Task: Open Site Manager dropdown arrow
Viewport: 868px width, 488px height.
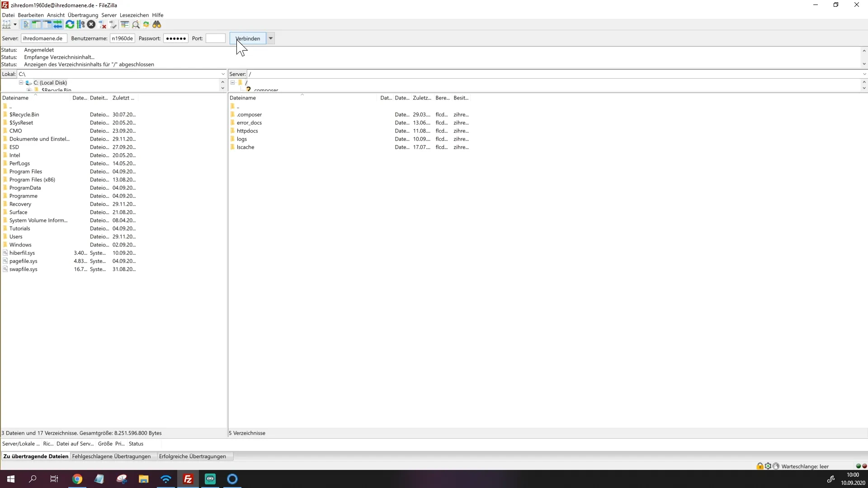Action: pos(15,24)
